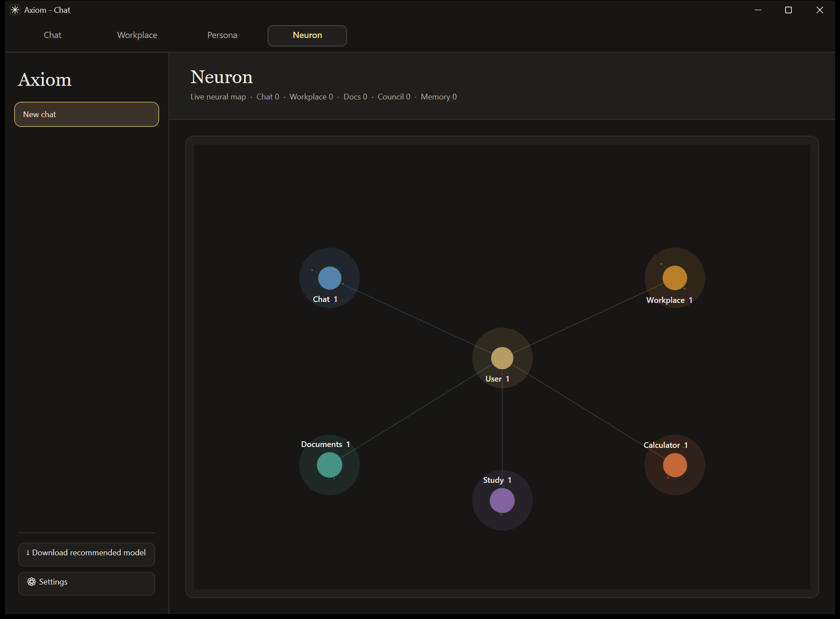840x619 pixels.
Task: Open the Workplace tab
Action: (137, 35)
